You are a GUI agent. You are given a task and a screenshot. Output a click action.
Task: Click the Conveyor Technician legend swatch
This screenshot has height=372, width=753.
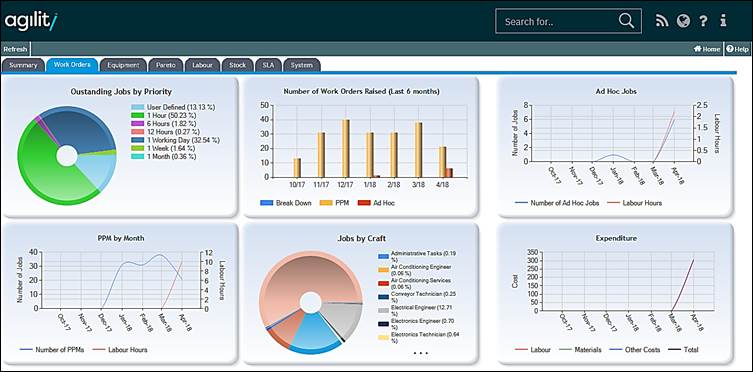coord(383,297)
